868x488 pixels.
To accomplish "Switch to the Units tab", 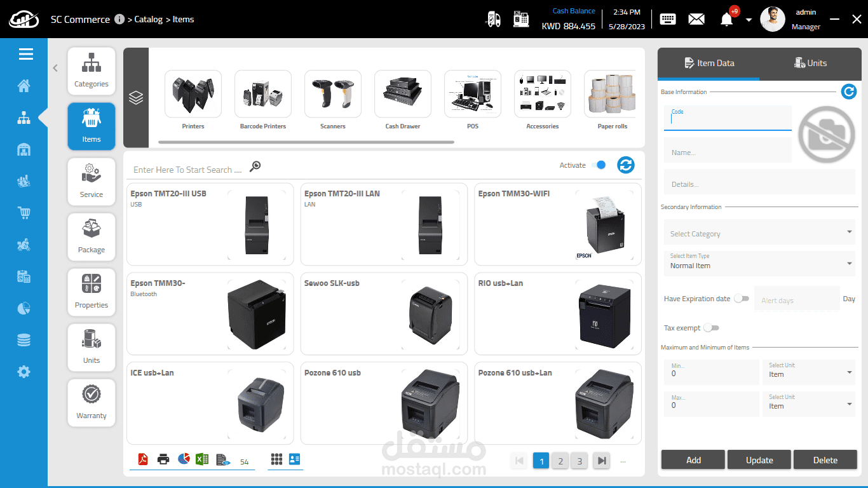I will [x=811, y=63].
